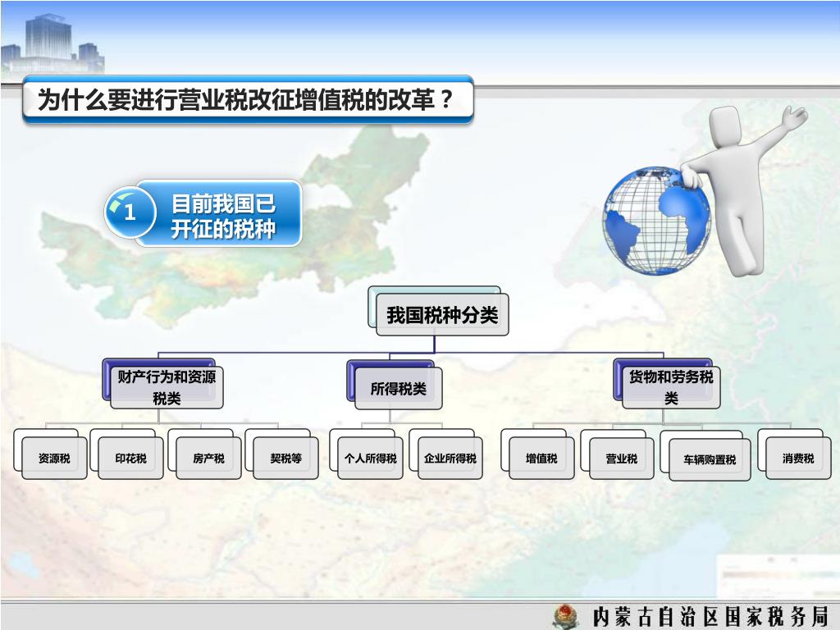
Task: Select the 财产行为和资源税类 category box
Action: [x=167, y=387]
